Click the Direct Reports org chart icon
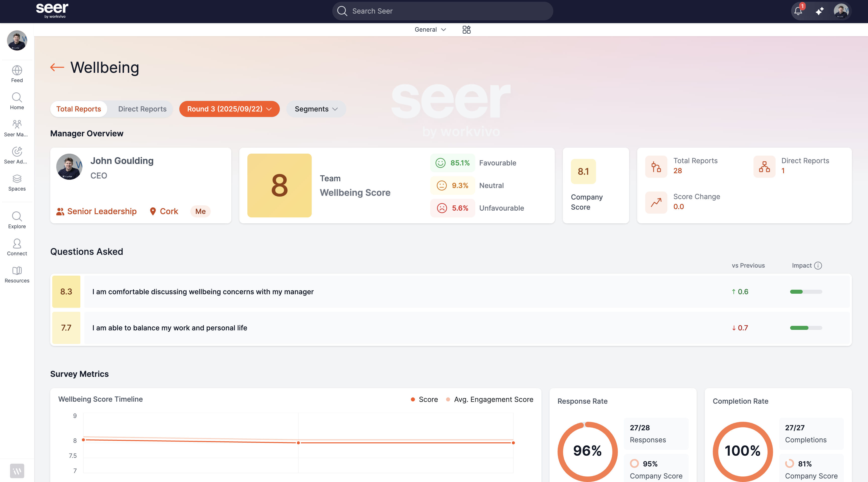This screenshot has width=868, height=482. pos(764,166)
